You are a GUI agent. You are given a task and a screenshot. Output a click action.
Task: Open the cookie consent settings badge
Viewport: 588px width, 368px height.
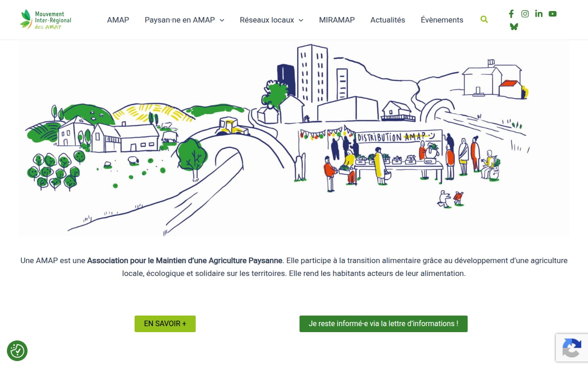click(x=17, y=351)
